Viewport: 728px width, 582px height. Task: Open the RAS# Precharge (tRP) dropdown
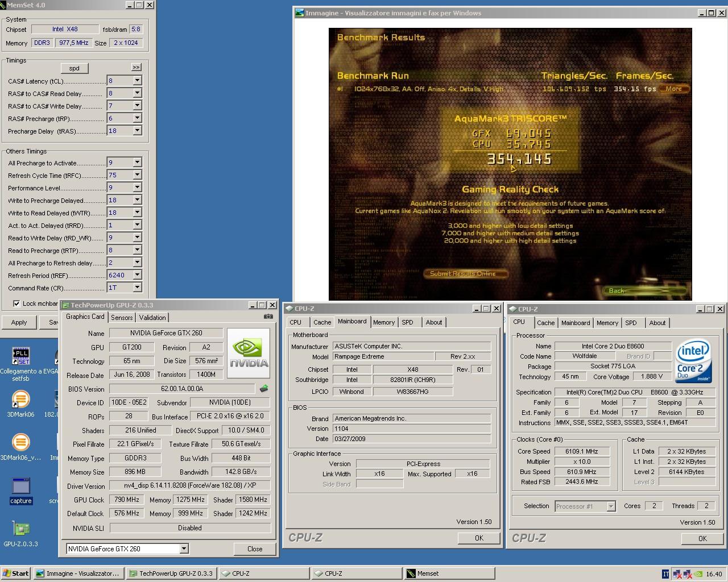coord(137,118)
